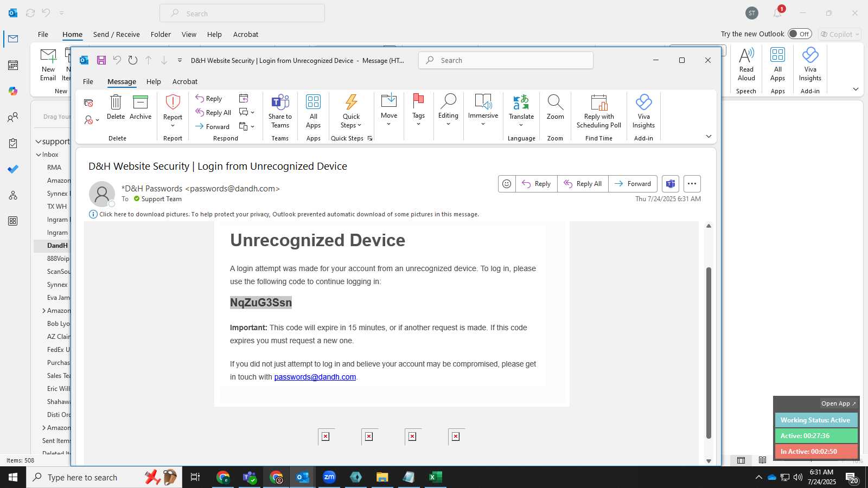The width and height of the screenshot is (868, 488).
Task: Click Forward in the Respond ribbon group
Action: [213, 127]
